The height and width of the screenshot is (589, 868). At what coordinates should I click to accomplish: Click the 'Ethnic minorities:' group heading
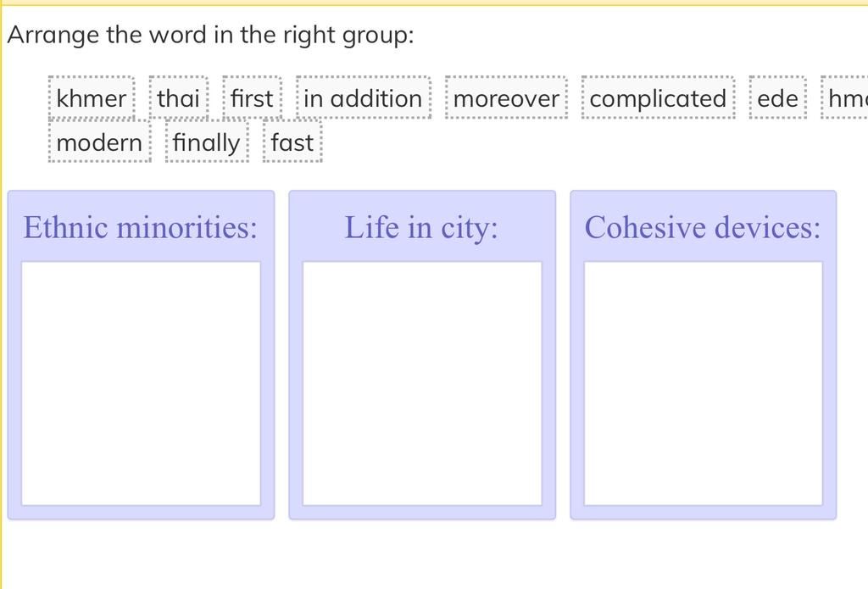coord(141,227)
